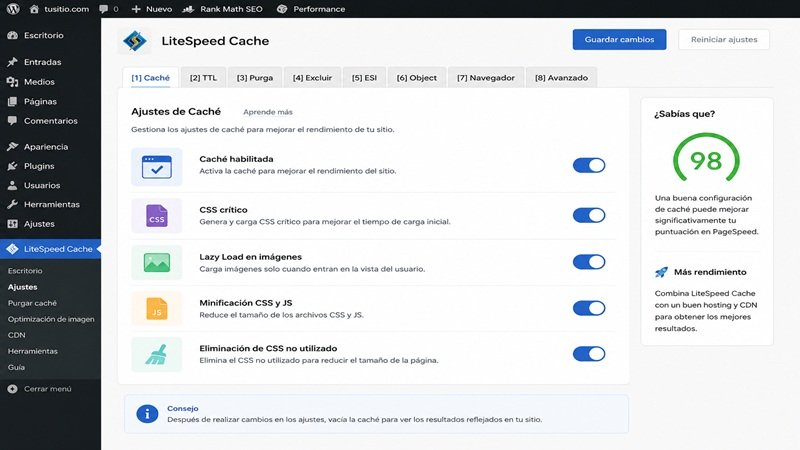Open the Performance gauge icon

[x=282, y=9]
